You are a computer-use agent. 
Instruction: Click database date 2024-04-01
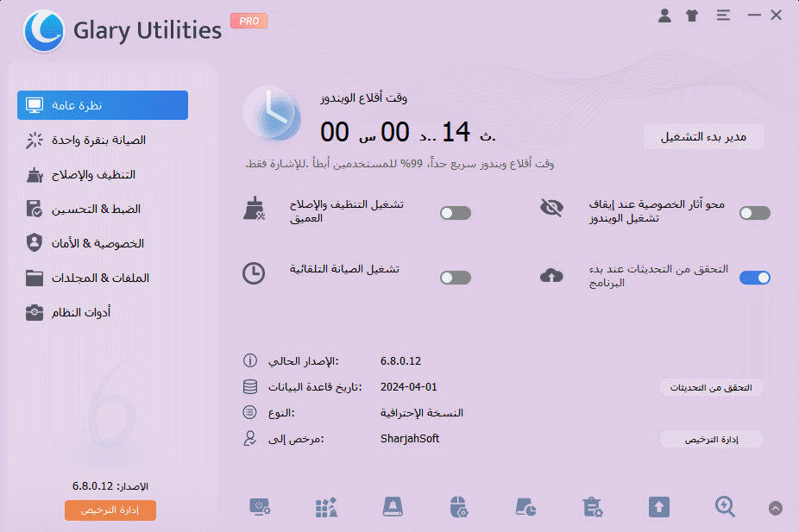[x=409, y=387]
